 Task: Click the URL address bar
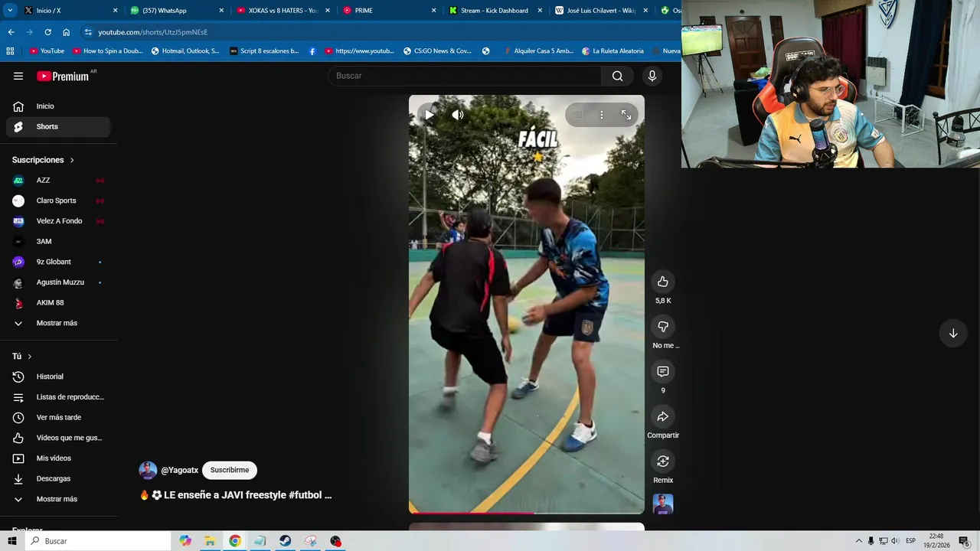coord(383,32)
